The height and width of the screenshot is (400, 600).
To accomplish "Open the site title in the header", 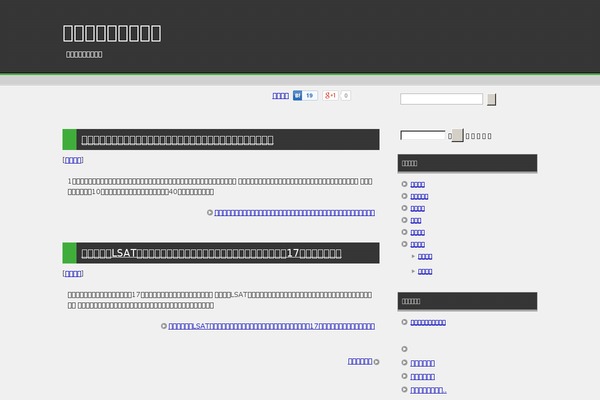I will pyautogui.click(x=112, y=32).
